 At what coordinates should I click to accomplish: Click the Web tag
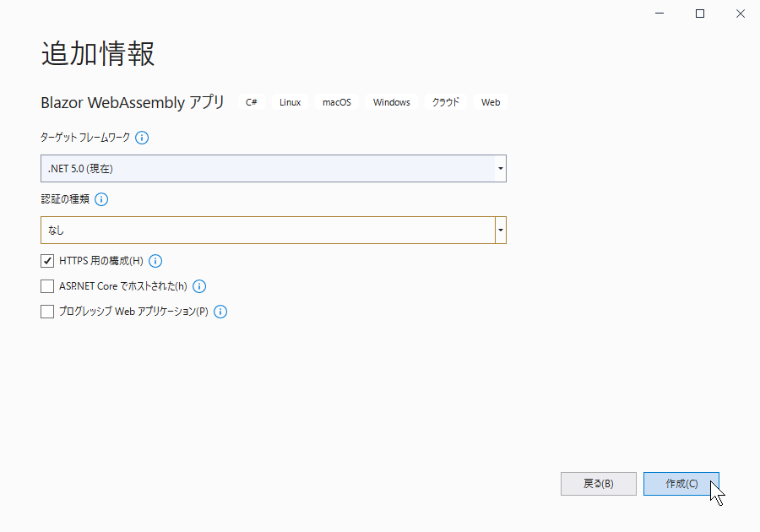491,102
